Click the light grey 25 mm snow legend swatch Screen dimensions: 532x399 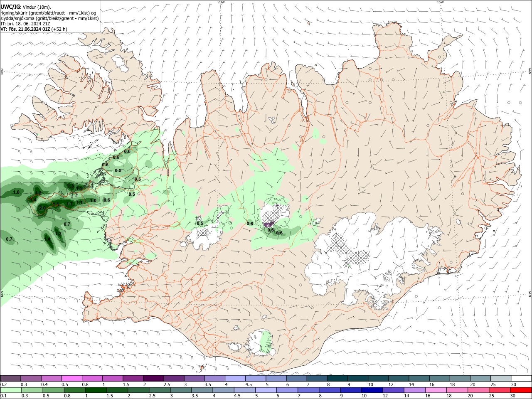501,378
